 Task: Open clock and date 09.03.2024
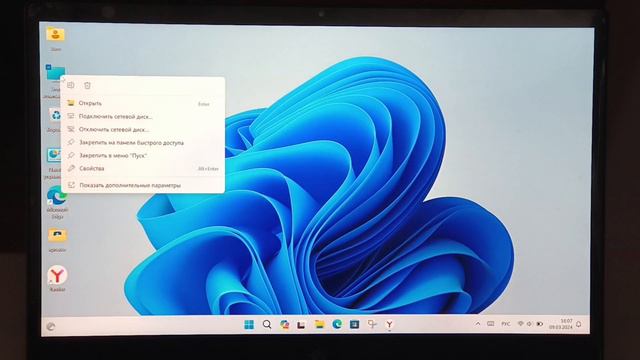(561, 324)
